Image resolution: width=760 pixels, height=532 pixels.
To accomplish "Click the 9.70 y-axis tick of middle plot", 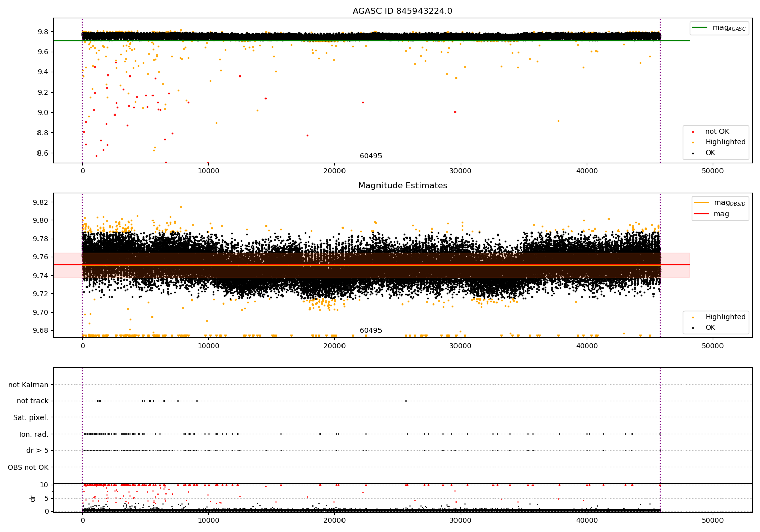I will [x=41, y=312].
